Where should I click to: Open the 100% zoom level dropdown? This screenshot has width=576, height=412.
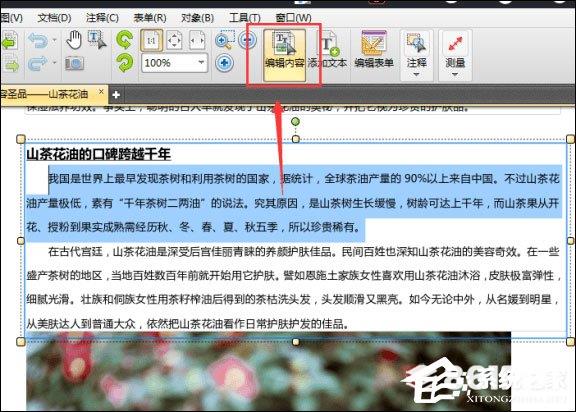pos(201,62)
